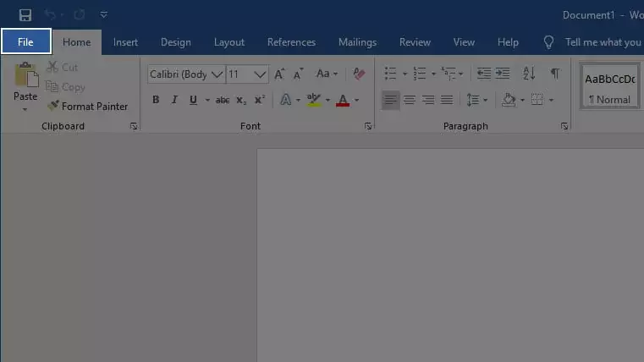Toggle Italic formatting
This screenshot has height=362, width=644.
click(174, 100)
